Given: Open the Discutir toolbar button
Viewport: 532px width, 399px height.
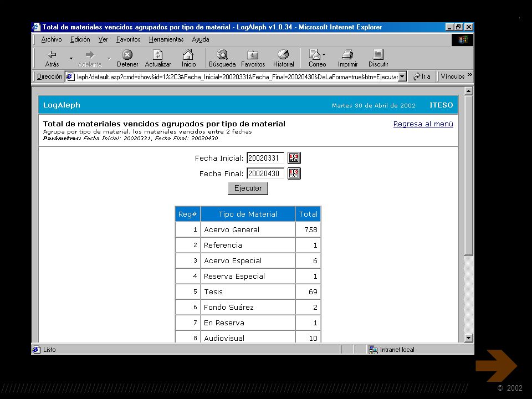Looking at the screenshot, I should [x=378, y=58].
